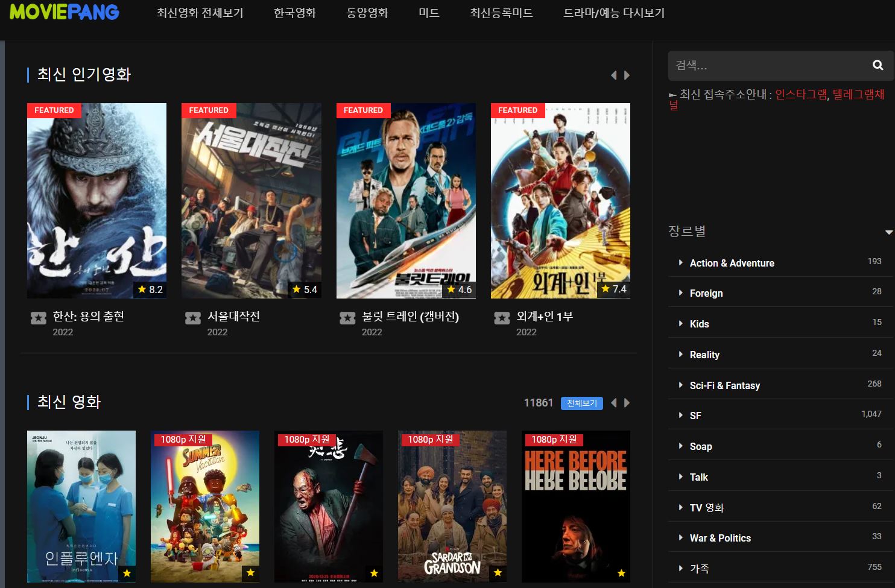The height and width of the screenshot is (588, 895).
Task: Expand the Action & Adventure genre arrow
Action: 680,263
